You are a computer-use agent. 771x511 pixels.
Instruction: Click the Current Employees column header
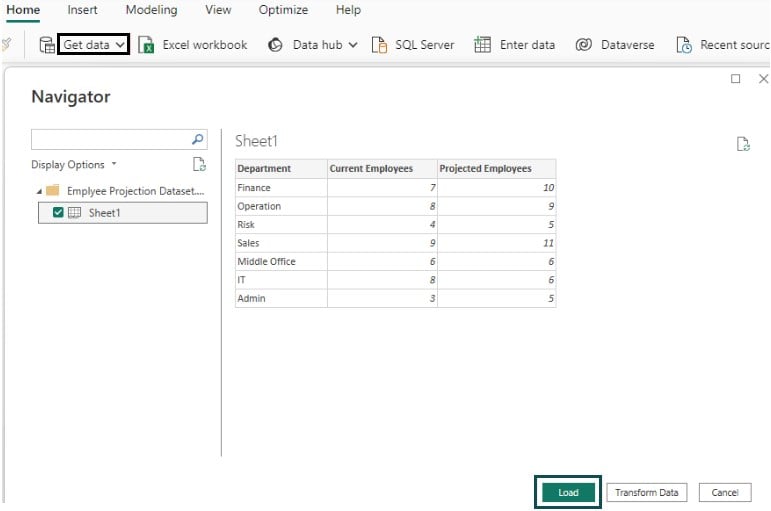(382, 168)
